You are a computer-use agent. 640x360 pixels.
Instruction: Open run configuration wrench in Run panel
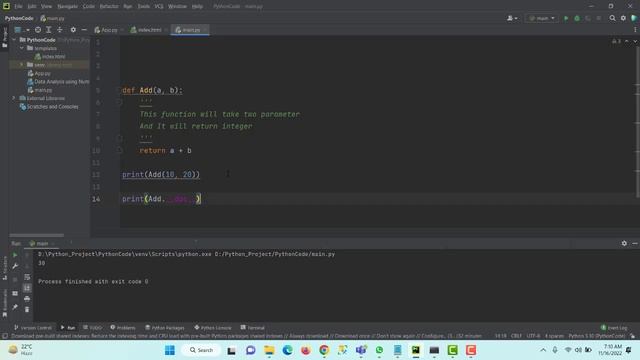coord(15,266)
